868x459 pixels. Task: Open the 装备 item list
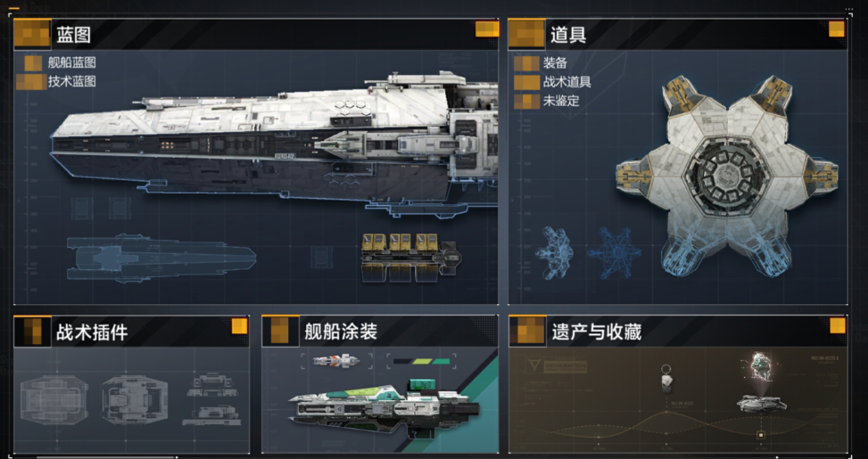pos(555,63)
